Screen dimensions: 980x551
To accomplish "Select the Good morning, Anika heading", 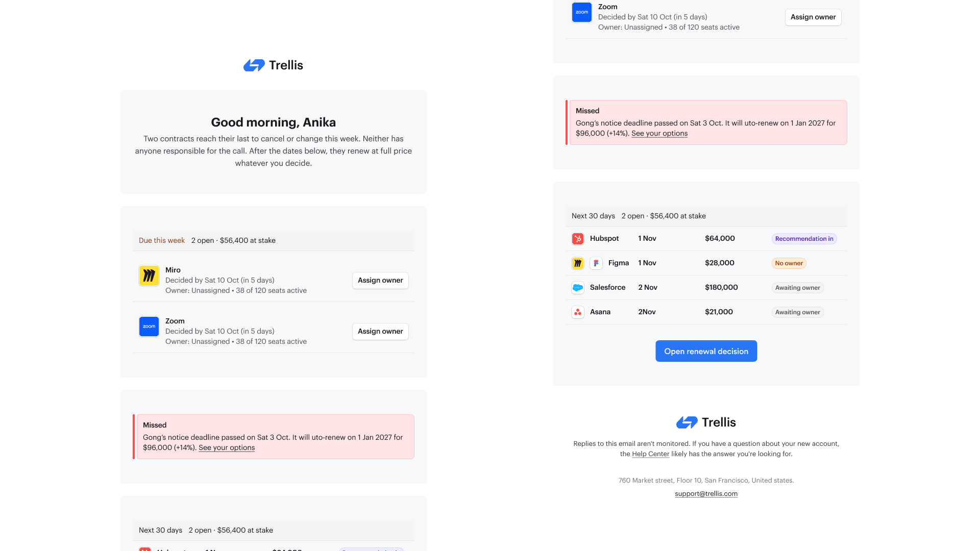I will coord(273,122).
